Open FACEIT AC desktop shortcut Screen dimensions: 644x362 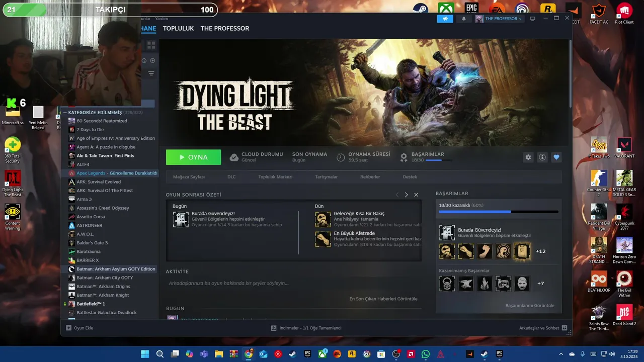(x=598, y=14)
